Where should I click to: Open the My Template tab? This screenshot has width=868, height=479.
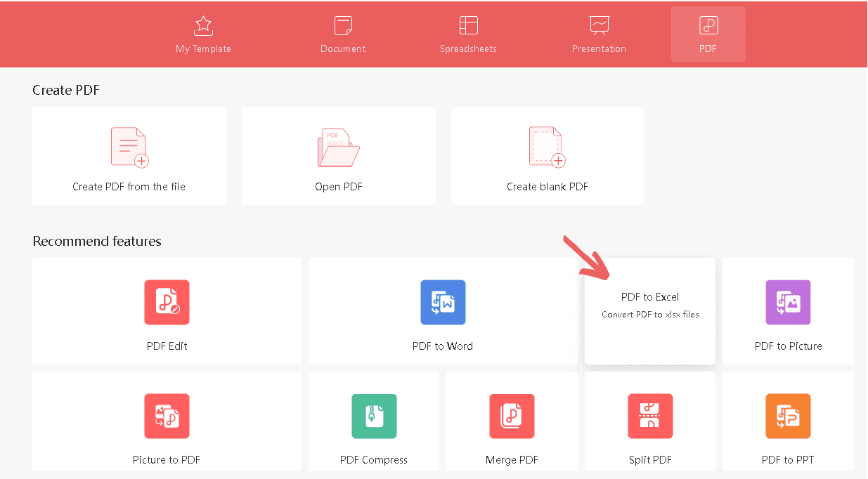coord(203,35)
